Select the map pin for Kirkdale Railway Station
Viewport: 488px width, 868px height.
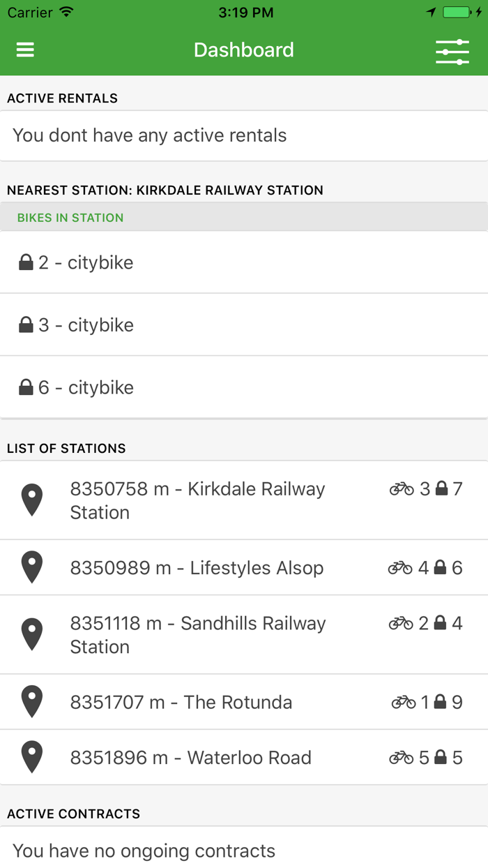tap(31, 500)
